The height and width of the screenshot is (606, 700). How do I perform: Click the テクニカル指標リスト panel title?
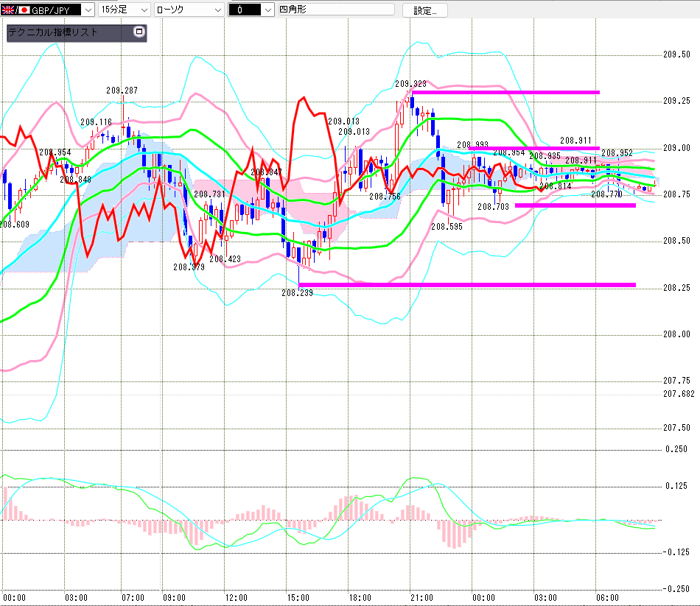coord(52,32)
